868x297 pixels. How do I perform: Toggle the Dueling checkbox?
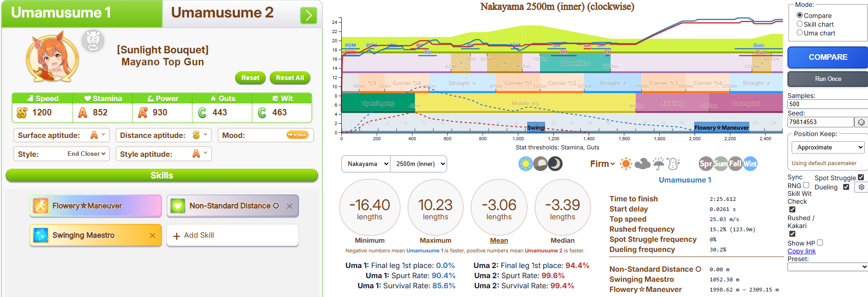(846, 187)
